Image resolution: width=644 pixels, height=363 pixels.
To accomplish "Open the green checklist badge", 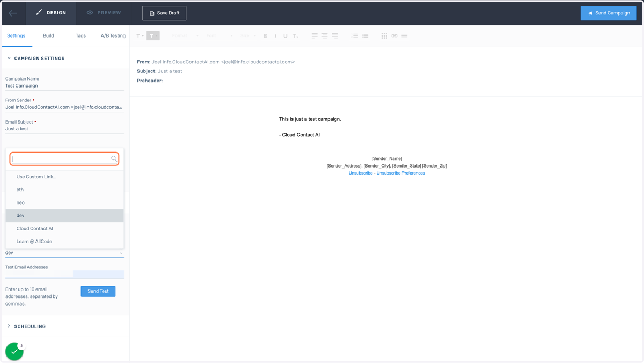I will 14,351.
